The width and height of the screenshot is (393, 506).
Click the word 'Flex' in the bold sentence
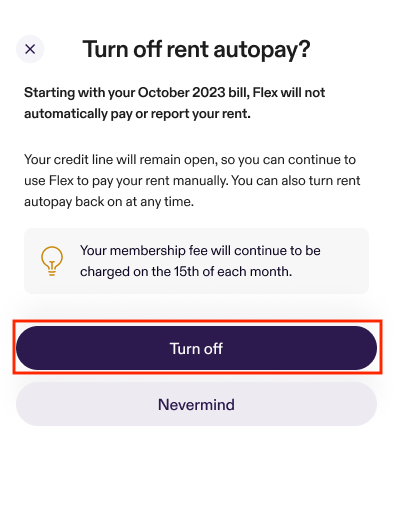(265, 93)
